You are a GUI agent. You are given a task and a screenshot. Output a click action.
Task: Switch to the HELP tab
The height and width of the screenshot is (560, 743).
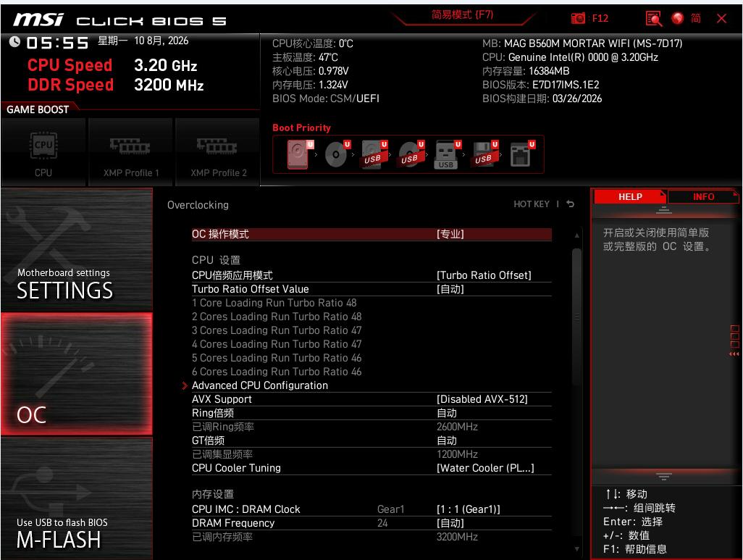(x=630, y=197)
